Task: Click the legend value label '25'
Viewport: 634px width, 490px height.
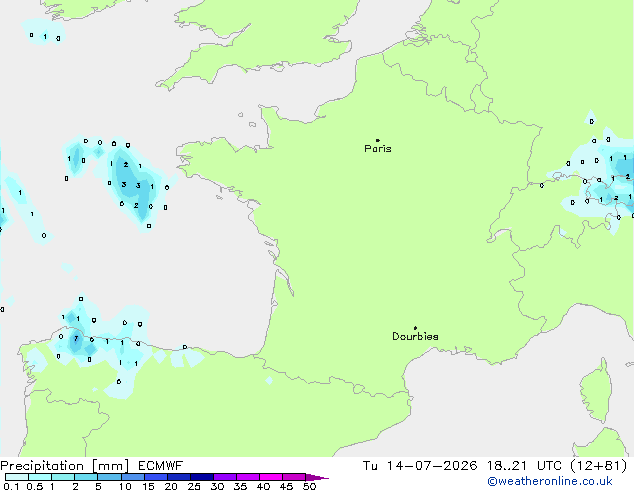Action: coord(194,486)
